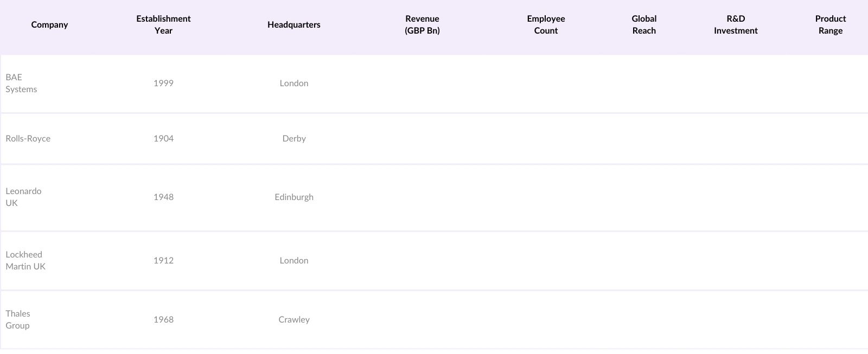Sort by the Establishment Year header
868x354 pixels.
163,25
